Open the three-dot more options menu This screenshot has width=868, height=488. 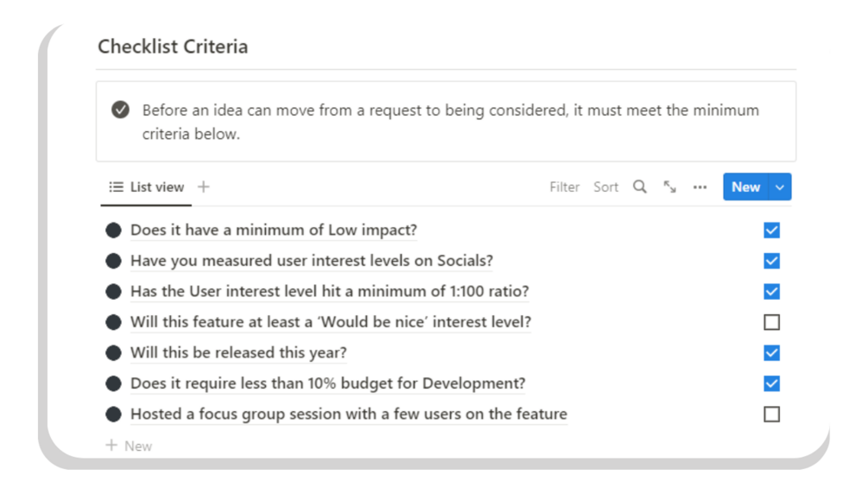point(700,187)
